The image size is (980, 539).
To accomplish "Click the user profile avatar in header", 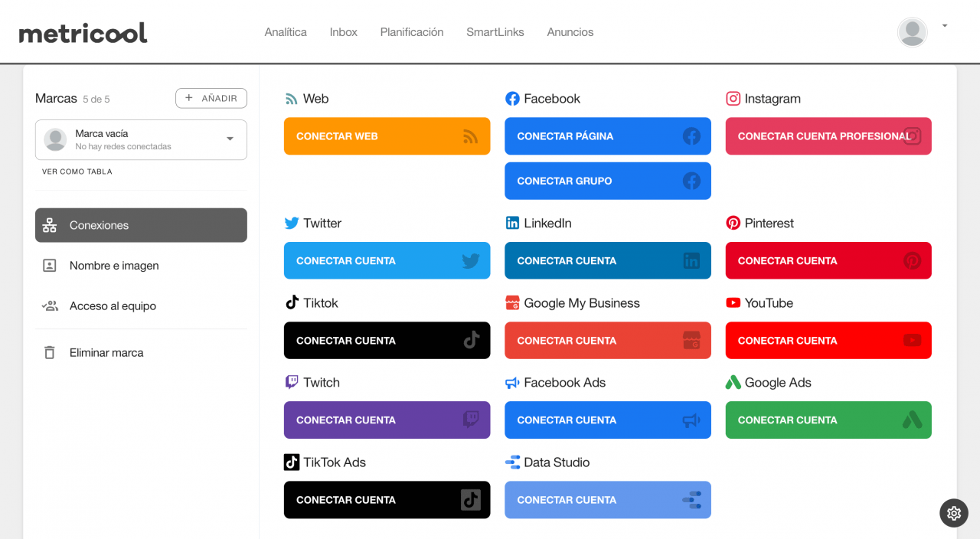I will coord(912,32).
